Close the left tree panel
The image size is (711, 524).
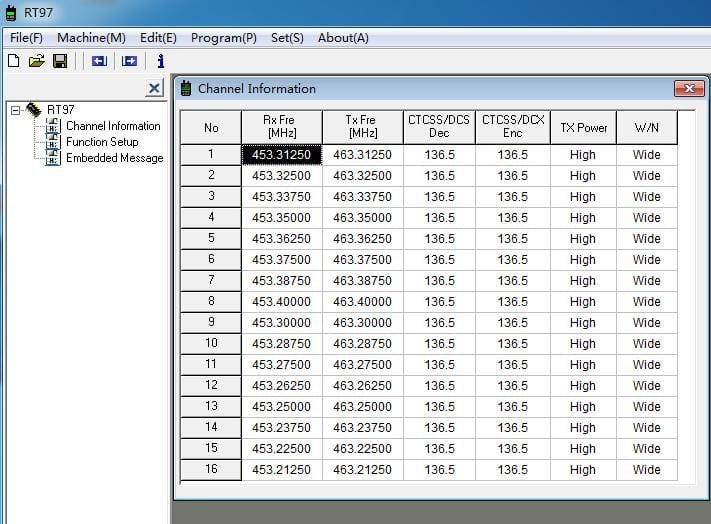point(154,89)
